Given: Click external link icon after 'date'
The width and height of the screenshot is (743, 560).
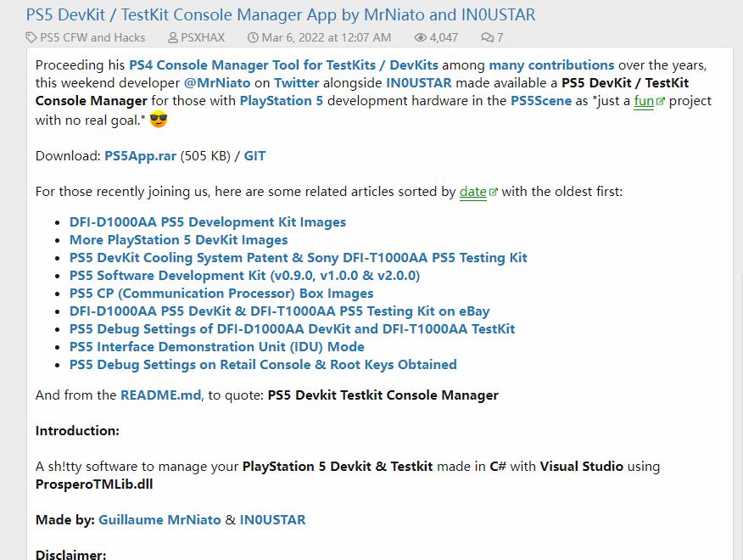Looking at the screenshot, I should pos(493,193).
